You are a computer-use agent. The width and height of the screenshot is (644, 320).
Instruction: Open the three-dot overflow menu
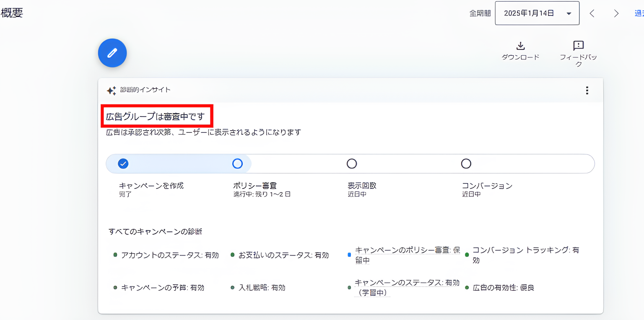(x=587, y=90)
